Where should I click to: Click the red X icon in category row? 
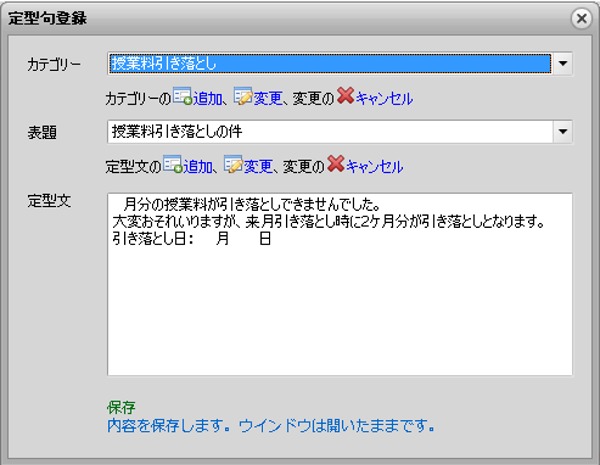(x=346, y=96)
